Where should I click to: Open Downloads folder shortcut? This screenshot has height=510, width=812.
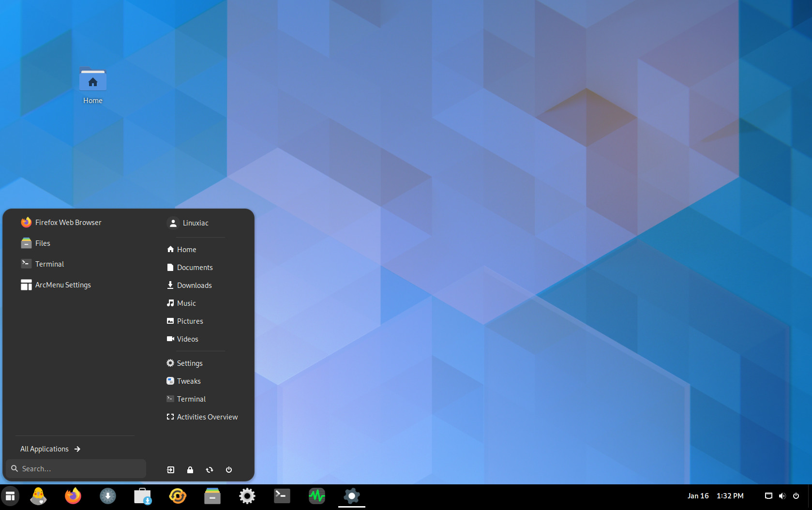coord(195,285)
